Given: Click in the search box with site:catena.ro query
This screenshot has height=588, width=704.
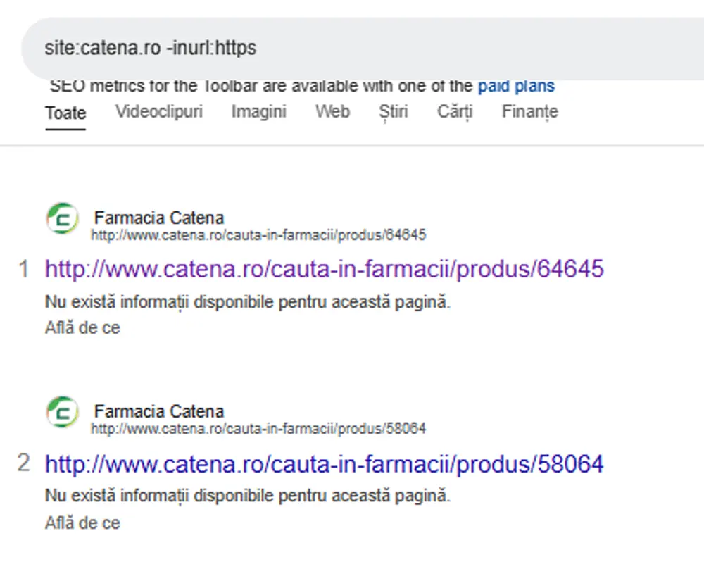Looking at the screenshot, I should 352,48.
